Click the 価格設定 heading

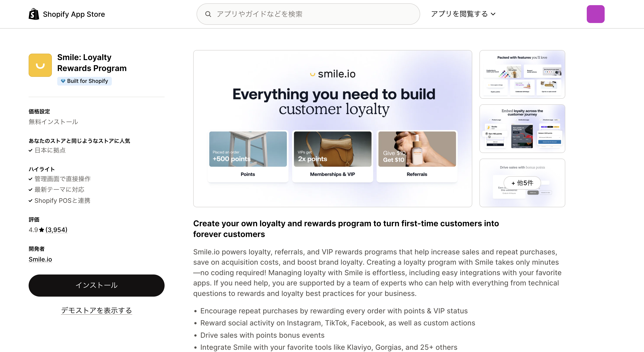pos(39,111)
